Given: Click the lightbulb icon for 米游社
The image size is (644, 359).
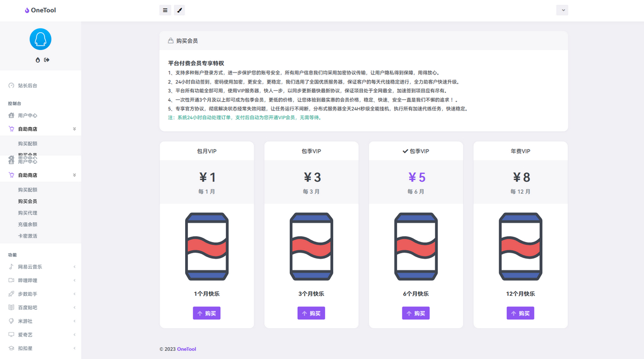Looking at the screenshot, I should coord(11,321).
